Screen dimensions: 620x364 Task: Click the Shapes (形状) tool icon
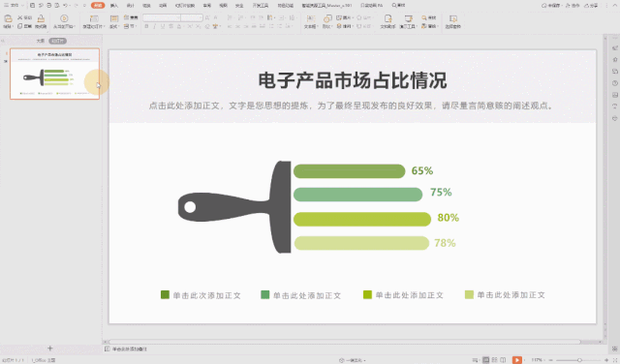[327, 18]
